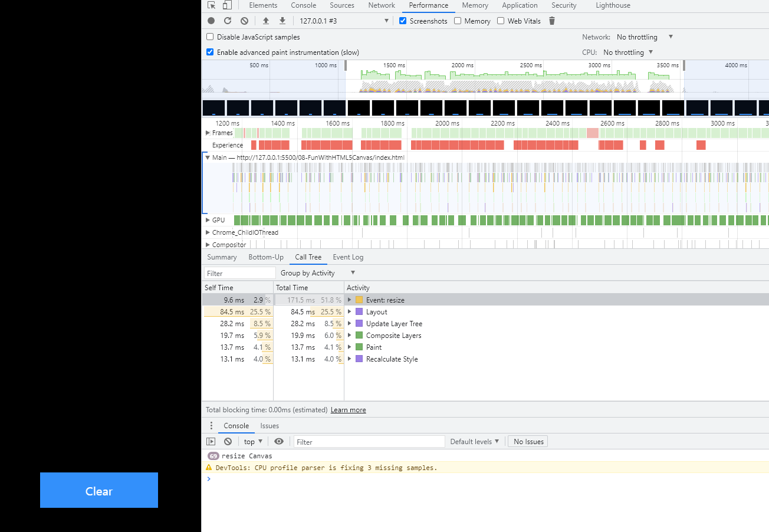Image resolution: width=769 pixels, height=532 pixels.
Task: Follow the Learn more link
Action: (x=348, y=410)
